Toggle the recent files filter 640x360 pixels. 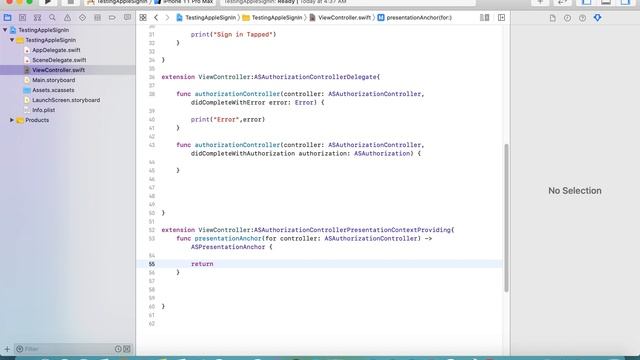pyautogui.click(x=118, y=349)
